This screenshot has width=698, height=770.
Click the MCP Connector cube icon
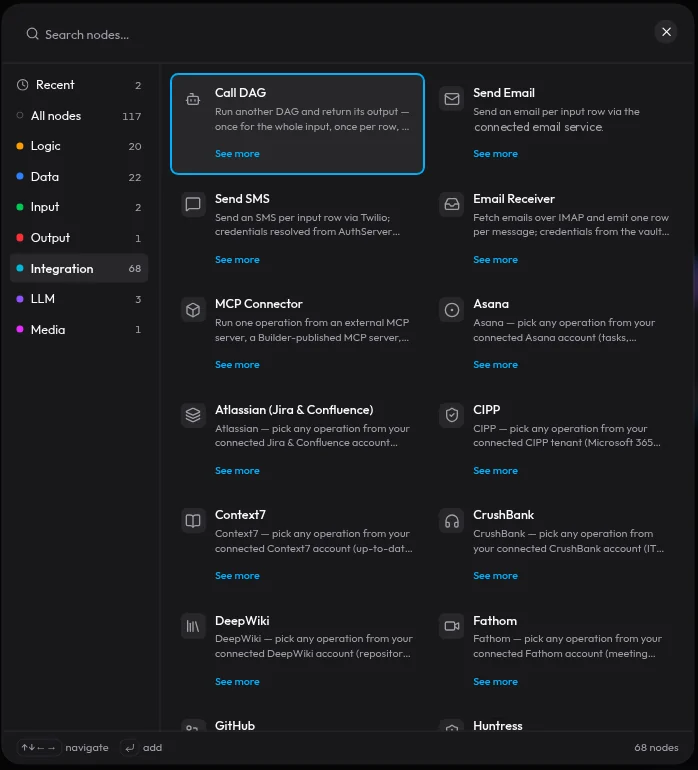click(193, 310)
